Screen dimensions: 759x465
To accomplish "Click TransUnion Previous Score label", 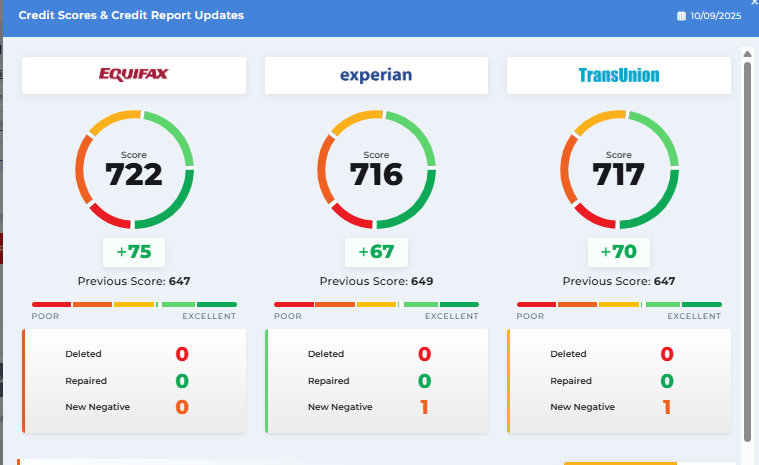I will [x=619, y=281].
